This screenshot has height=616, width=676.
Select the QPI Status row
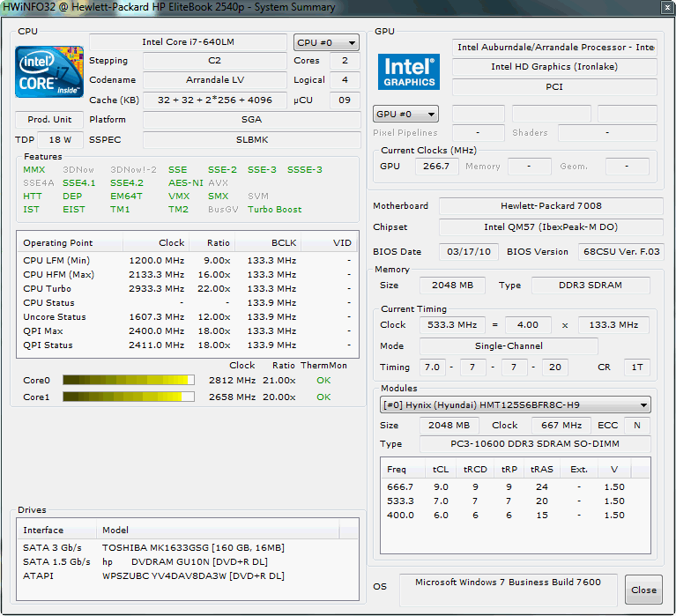[188, 345]
